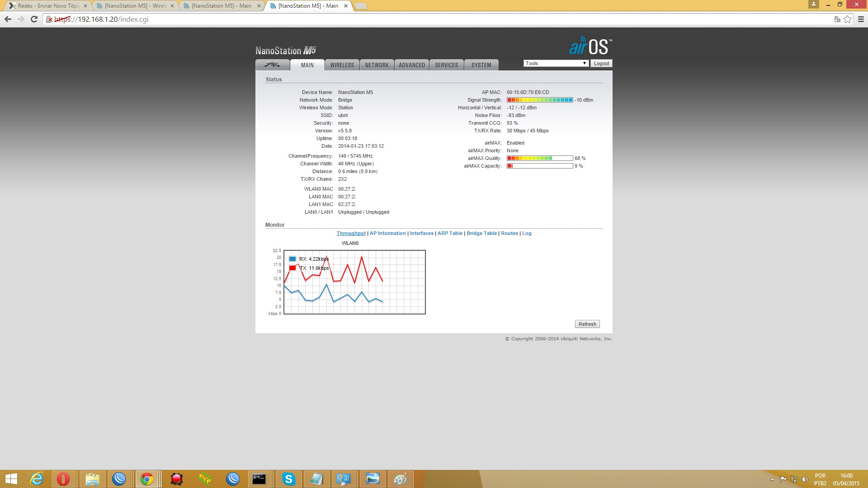Open the Ubiquiti logo tab
868x488 pixels.
272,65
